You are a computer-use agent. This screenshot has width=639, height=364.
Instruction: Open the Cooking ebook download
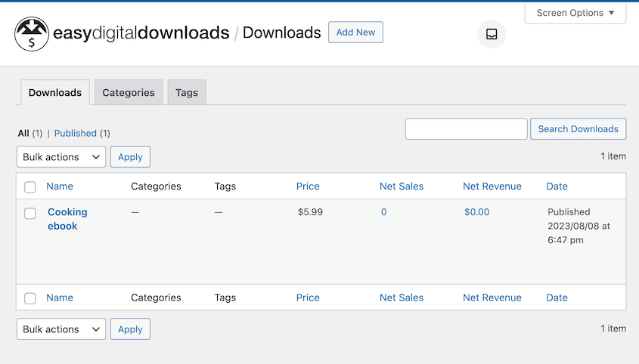(x=67, y=219)
